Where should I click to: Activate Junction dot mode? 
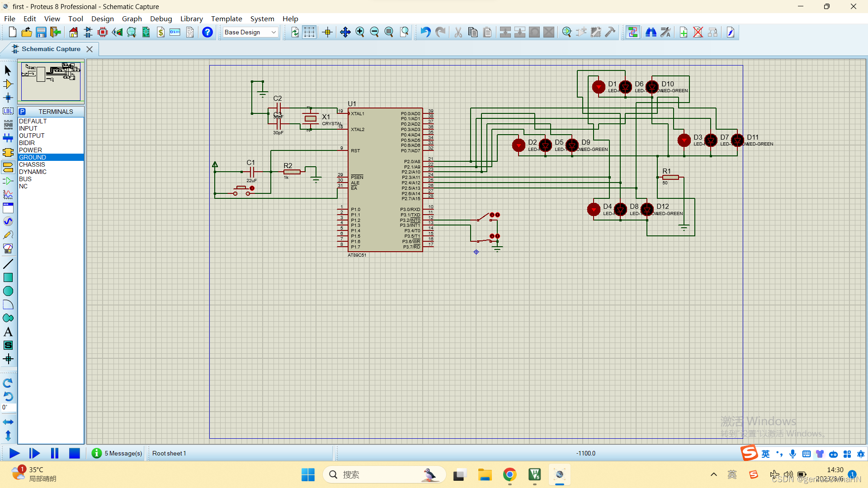click(x=8, y=98)
